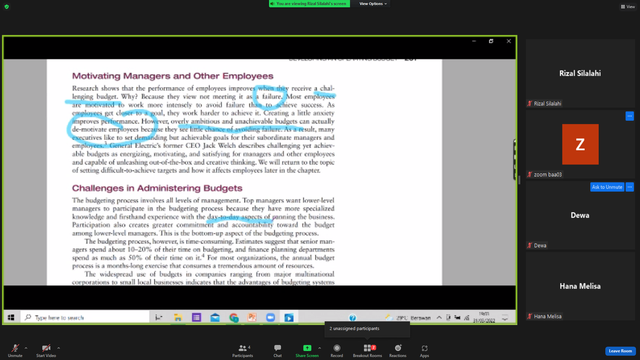
Task: Click the Leave Room button
Action: 620,351
